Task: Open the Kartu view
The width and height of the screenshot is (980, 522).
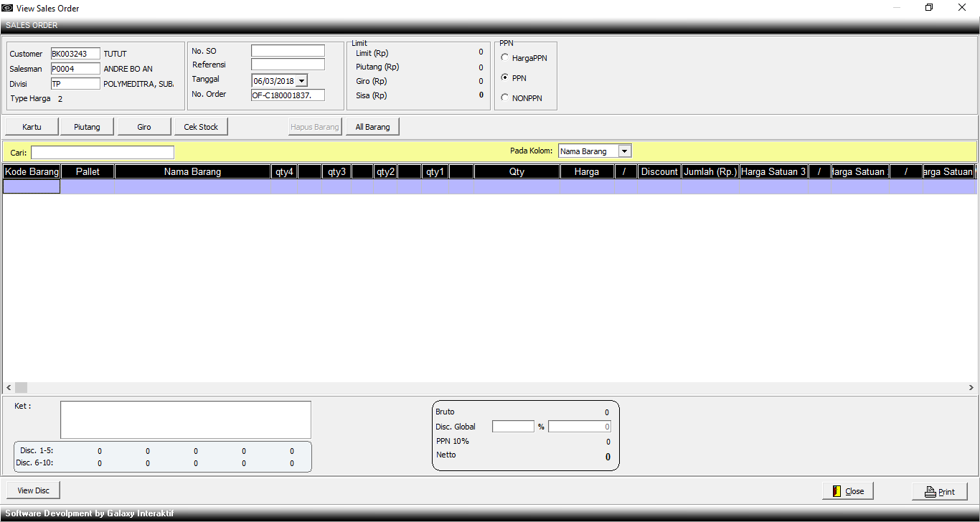Action: 32,127
